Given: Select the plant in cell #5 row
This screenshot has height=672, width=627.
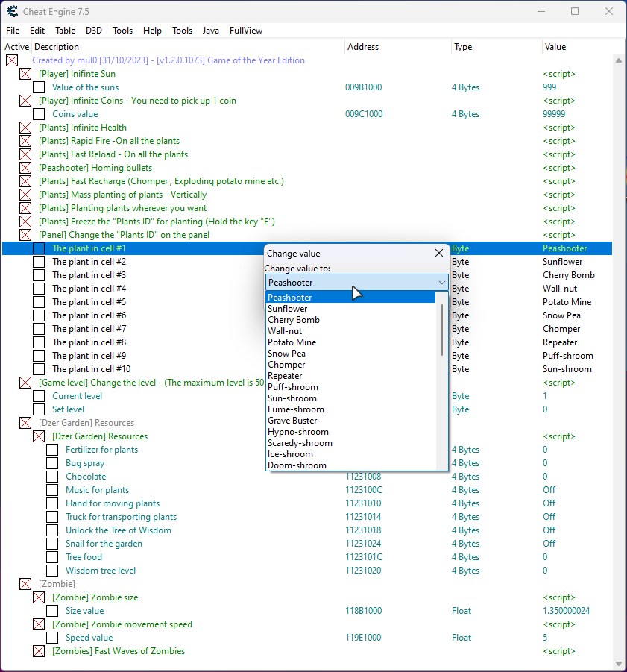Looking at the screenshot, I should [x=89, y=302].
